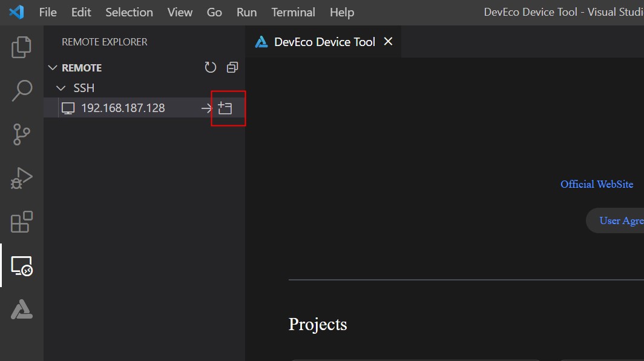Open the Extensions view
Viewport: 644px width, 361px height.
[x=22, y=222]
